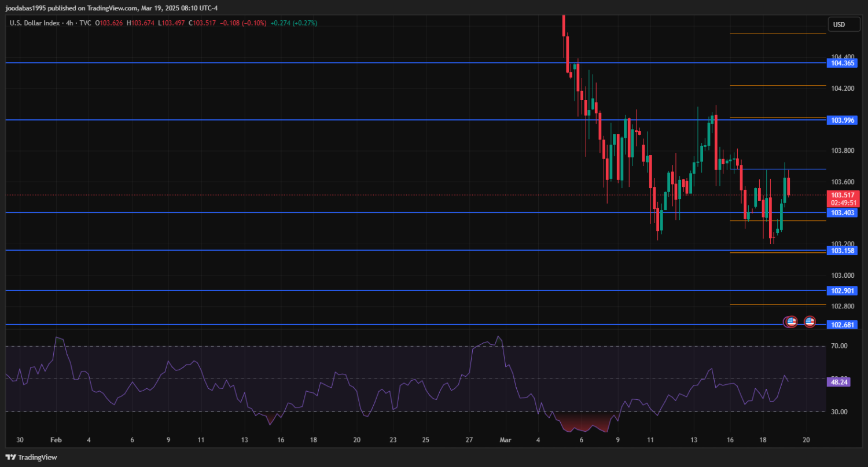The height and width of the screenshot is (467, 868).
Task: Click the RSI 30.00 level label
Action: [x=839, y=412]
